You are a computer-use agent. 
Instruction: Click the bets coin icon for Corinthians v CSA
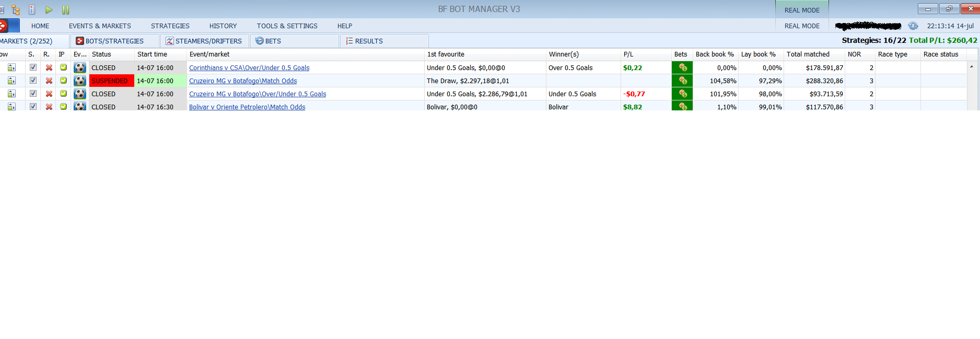click(x=682, y=67)
